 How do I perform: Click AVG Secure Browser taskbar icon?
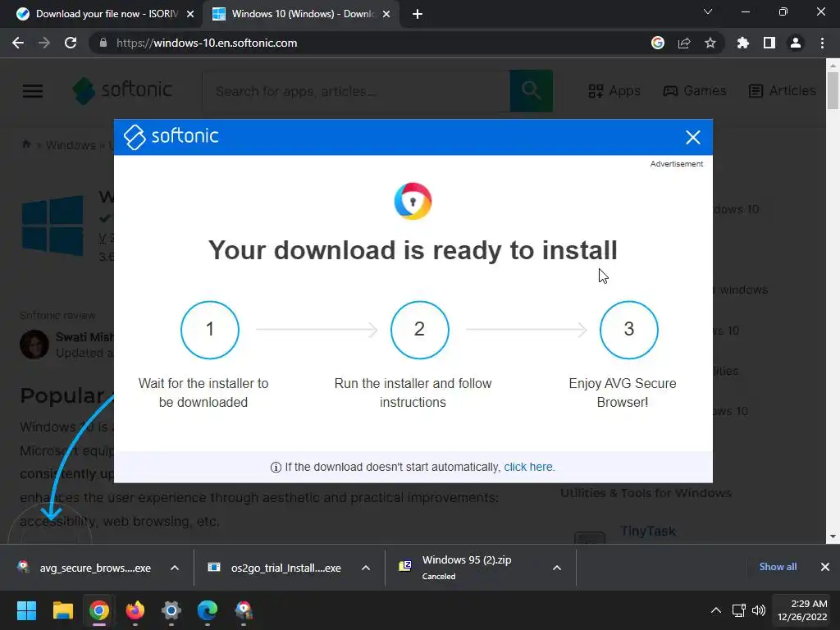coord(244,610)
